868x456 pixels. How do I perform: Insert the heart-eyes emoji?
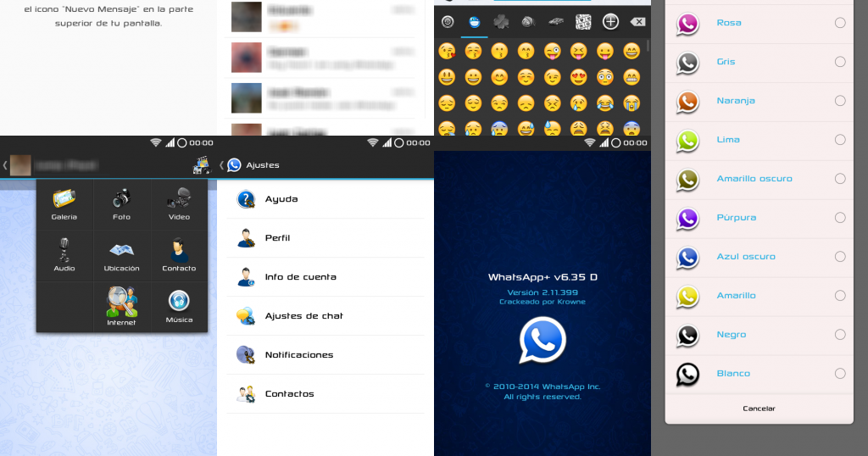click(x=578, y=77)
